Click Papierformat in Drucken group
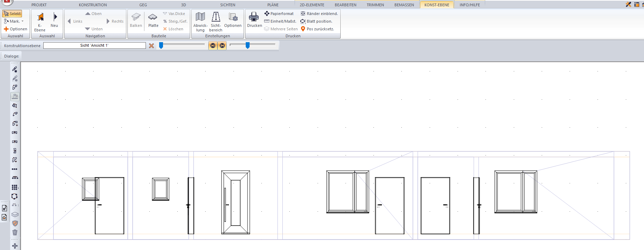Viewport: 644px width, 250px height. tap(279, 14)
